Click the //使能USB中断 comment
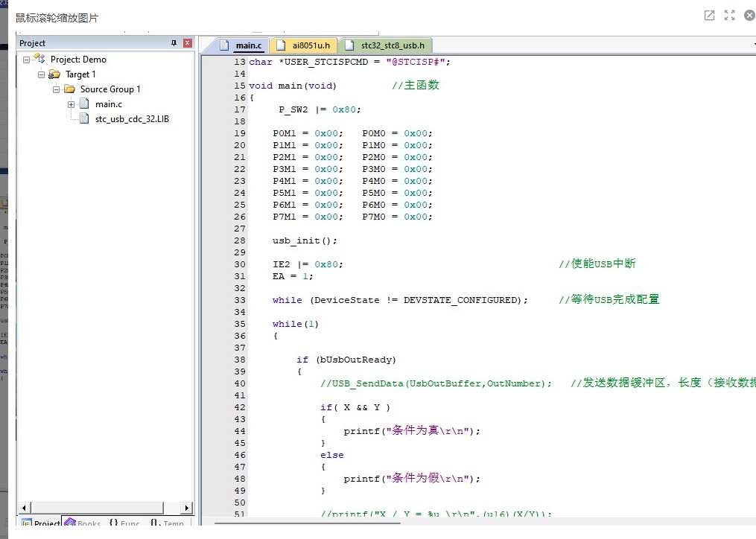 click(x=597, y=264)
